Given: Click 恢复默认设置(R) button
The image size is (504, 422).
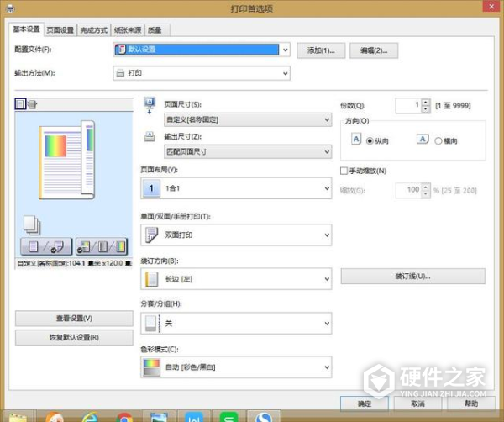Looking at the screenshot, I should tap(74, 337).
